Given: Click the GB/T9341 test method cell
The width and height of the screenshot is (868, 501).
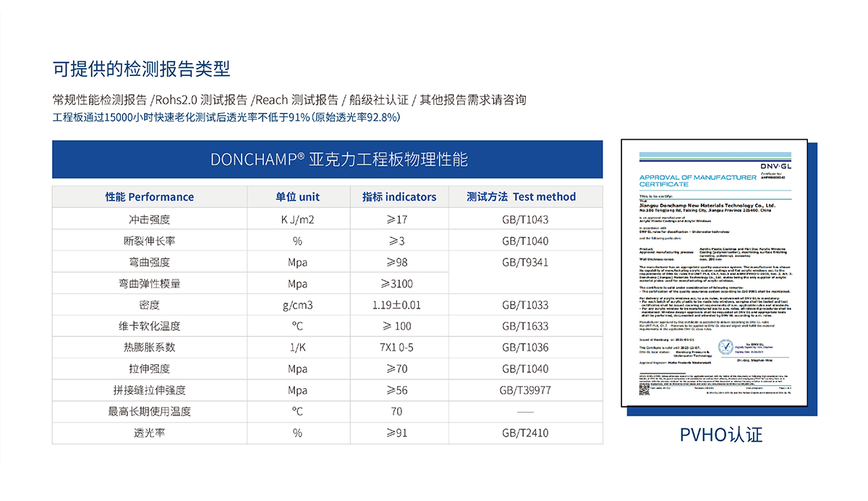Looking at the screenshot, I should [525, 262].
